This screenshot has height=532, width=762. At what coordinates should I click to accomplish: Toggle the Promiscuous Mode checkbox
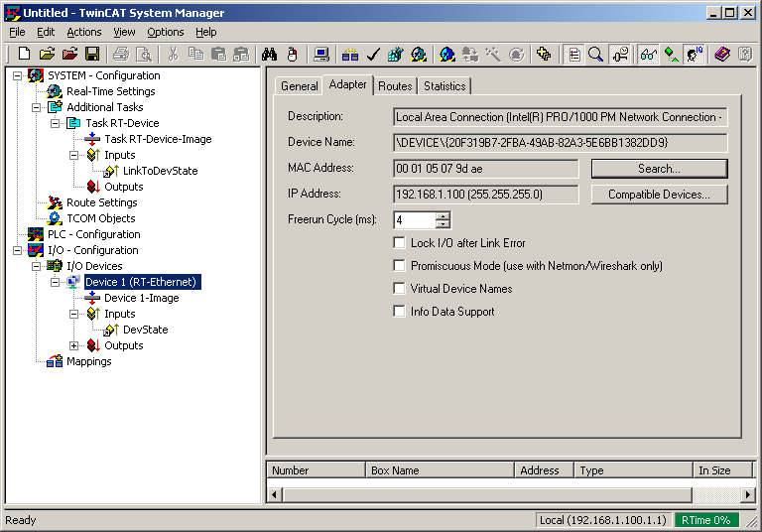(400, 266)
